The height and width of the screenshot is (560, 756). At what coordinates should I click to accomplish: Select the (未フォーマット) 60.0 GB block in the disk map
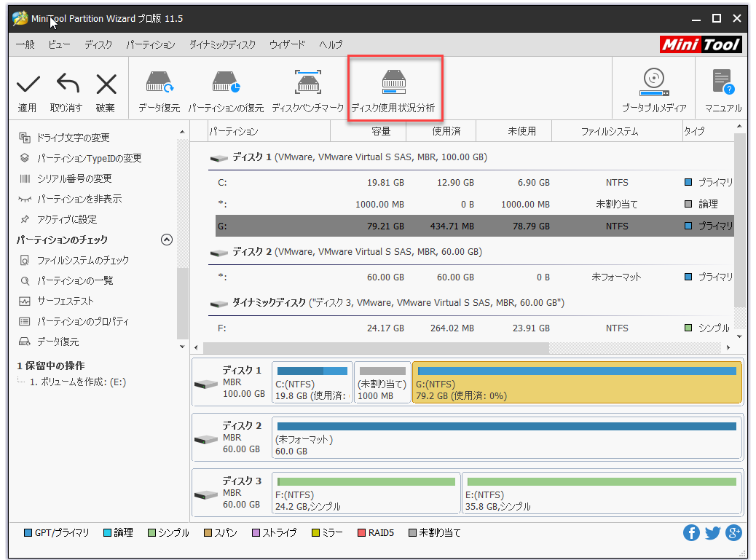(x=507, y=438)
